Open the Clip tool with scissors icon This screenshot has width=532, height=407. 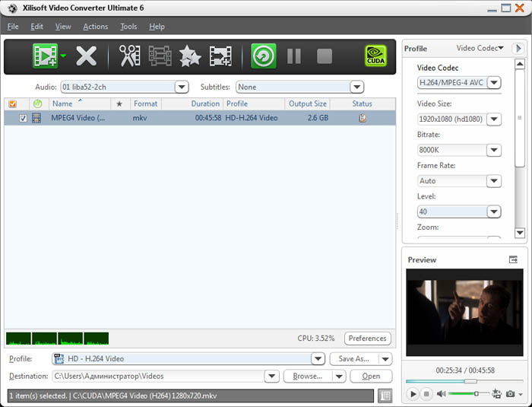tap(129, 56)
